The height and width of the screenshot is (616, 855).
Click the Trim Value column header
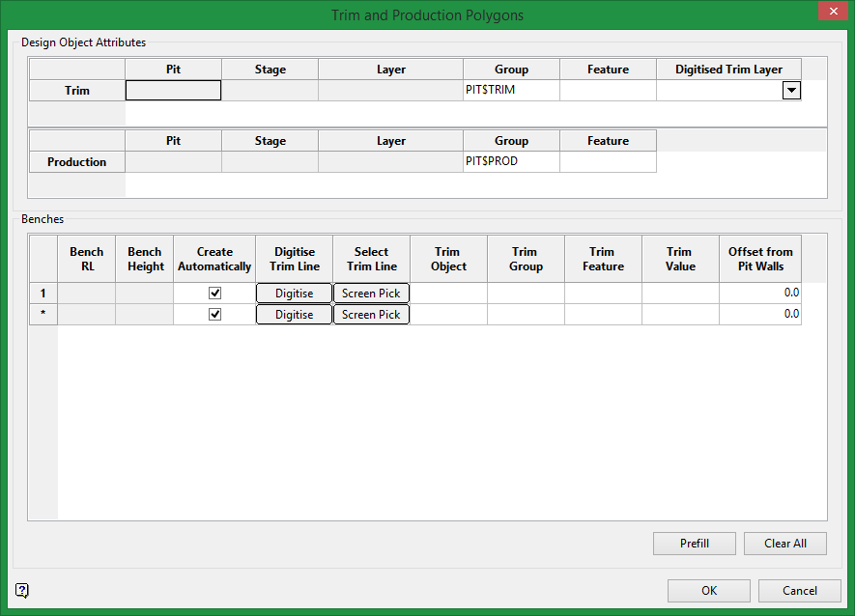pos(680,259)
